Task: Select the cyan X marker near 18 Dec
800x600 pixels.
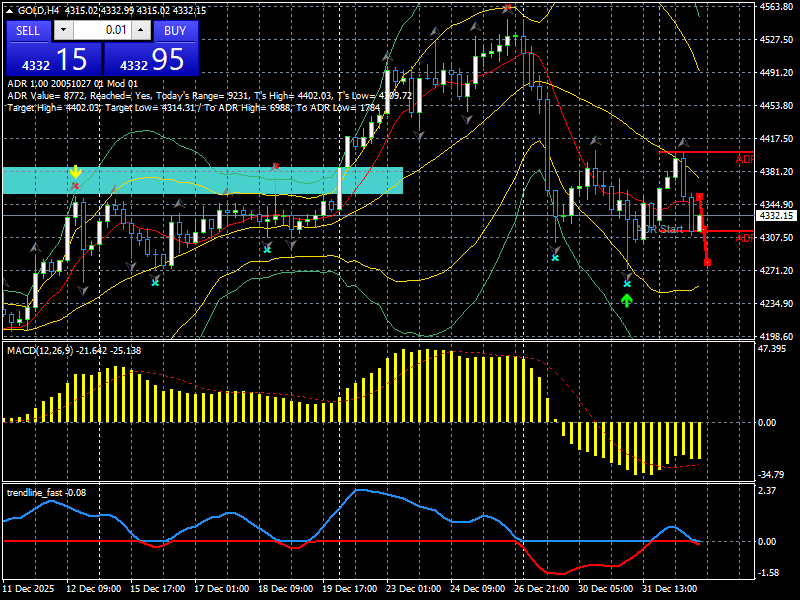Action: coord(267,249)
